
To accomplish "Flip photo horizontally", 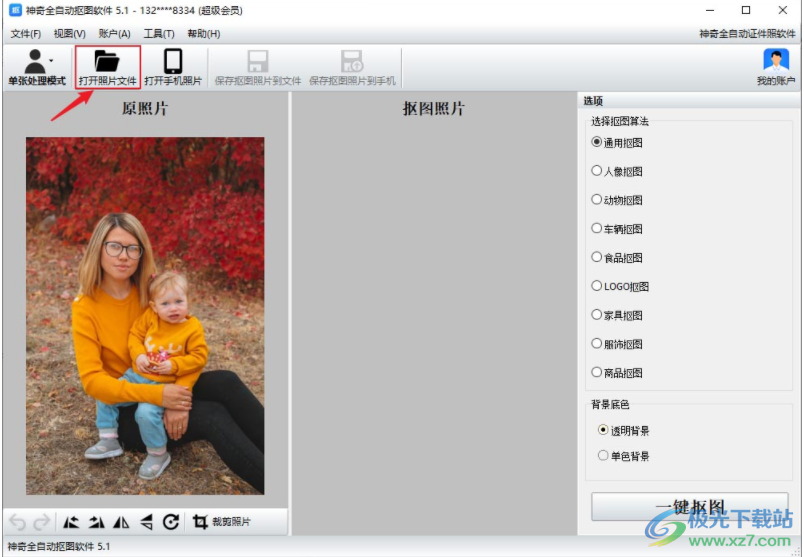I will [121, 522].
